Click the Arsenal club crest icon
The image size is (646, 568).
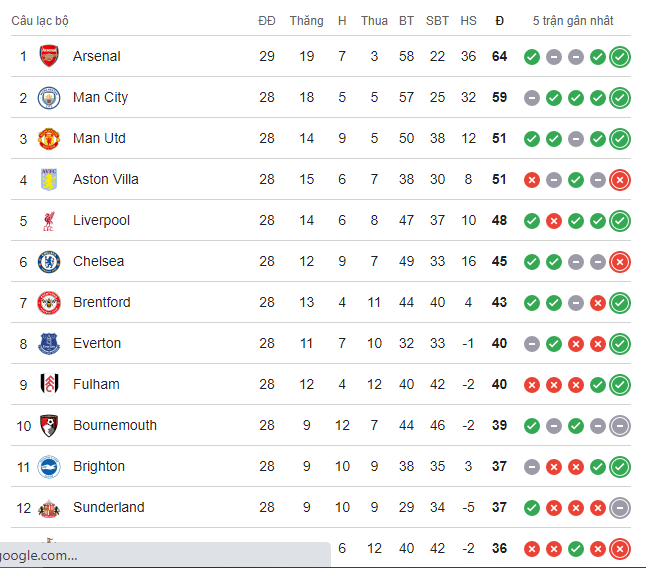pyautogui.click(x=49, y=57)
